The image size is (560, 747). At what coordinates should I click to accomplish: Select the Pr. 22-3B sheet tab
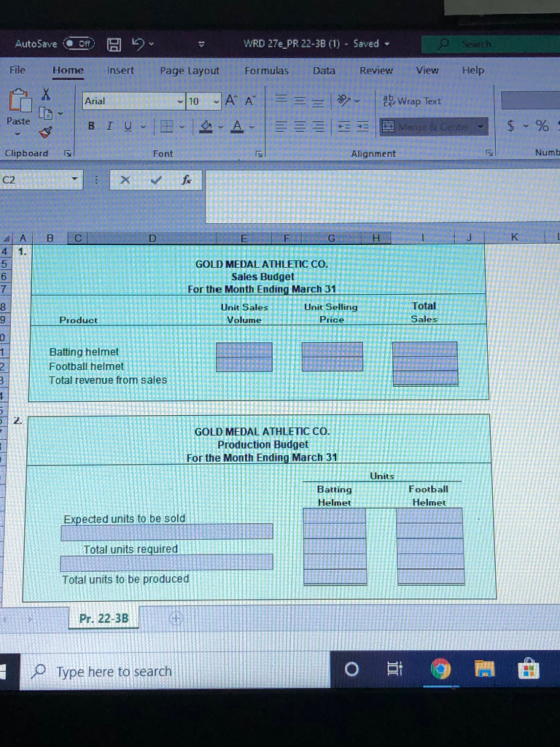(104, 618)
